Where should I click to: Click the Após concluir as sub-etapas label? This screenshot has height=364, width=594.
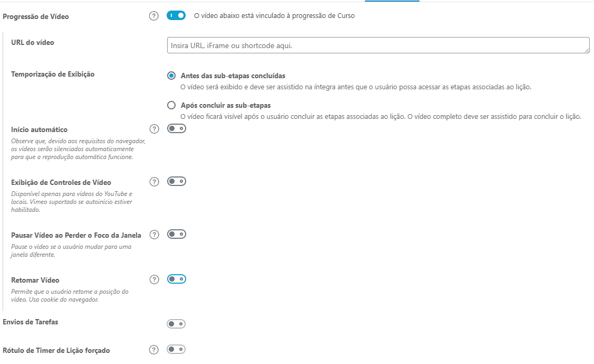tap(226, 105)
